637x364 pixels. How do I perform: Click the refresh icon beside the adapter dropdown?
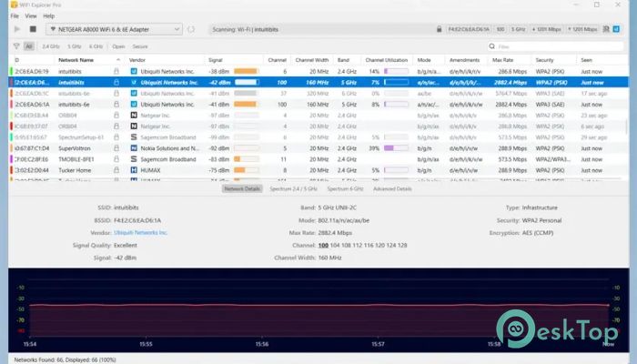[x=191, y=29]
